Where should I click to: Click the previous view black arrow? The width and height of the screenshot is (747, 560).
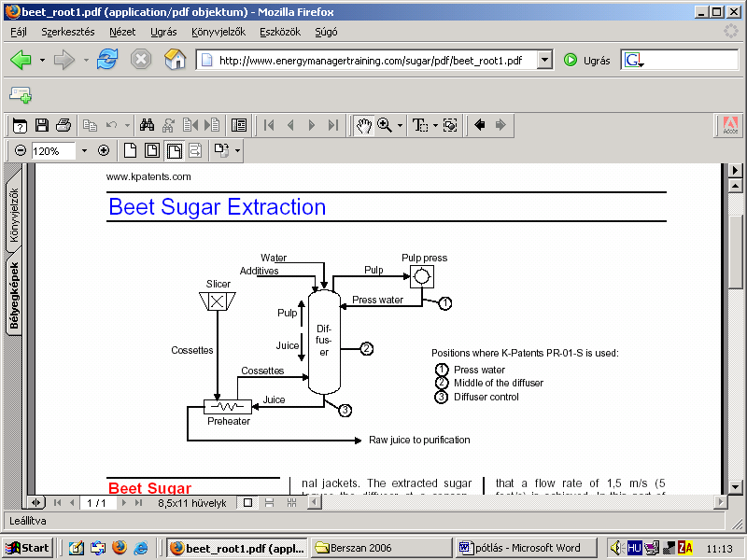[x=480, y=125]
